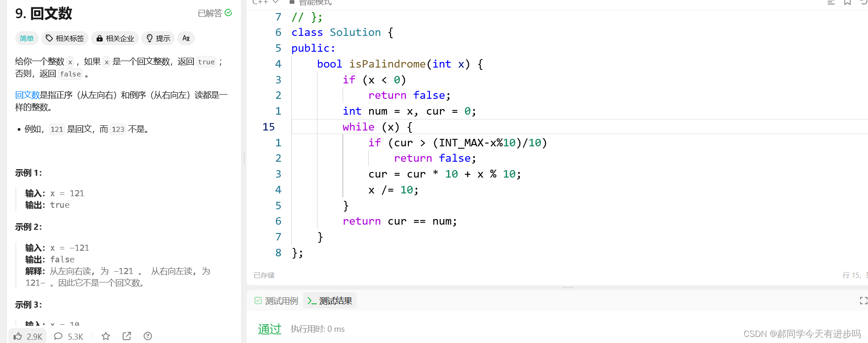Switch to the 测试用例 tab
This screenshot has height=343, width=868.
coord(276,301)
